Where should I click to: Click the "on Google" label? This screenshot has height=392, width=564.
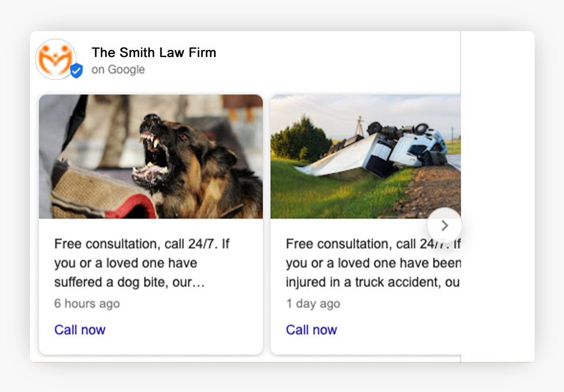point(118,70)
